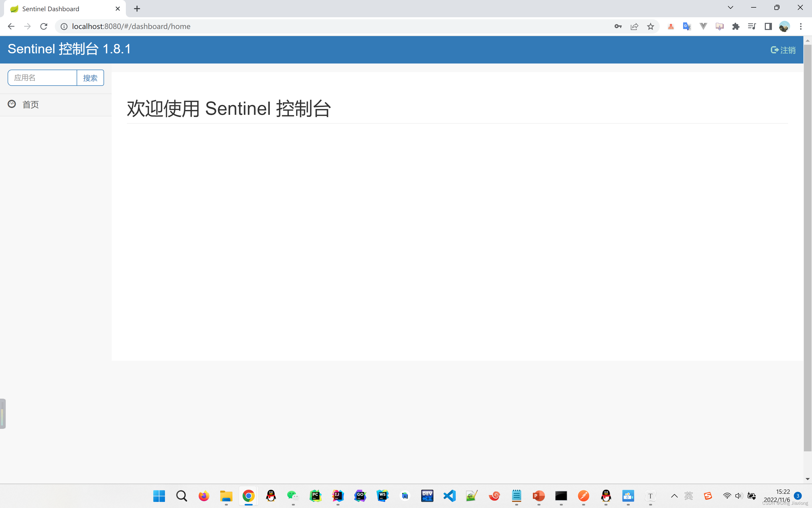This screenshot has height=508, width=812.
Task: Open the blue notepad taskbar icon
Action: (516, 496)
